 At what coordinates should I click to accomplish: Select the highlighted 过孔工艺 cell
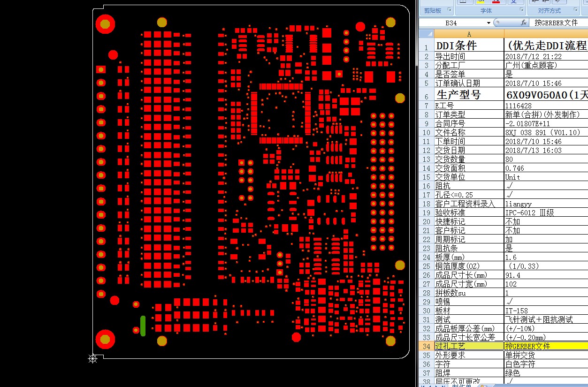[x=469, y=346]
